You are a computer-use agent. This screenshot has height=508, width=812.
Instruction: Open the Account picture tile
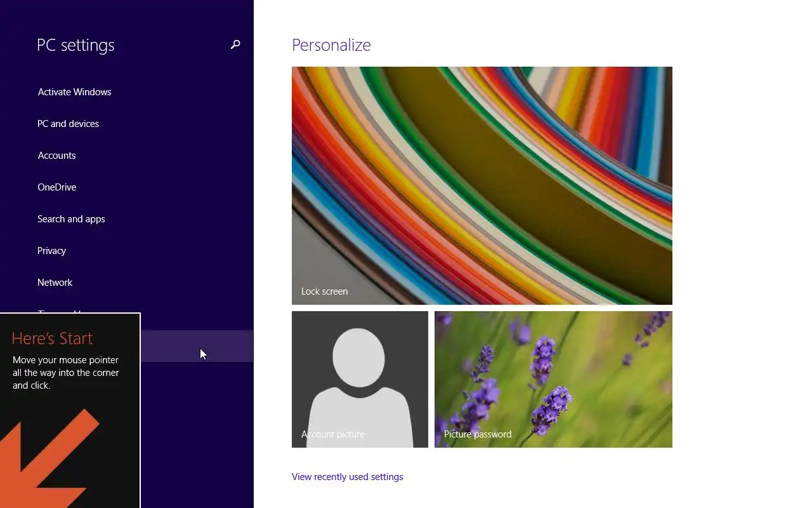tap(360, 379)
